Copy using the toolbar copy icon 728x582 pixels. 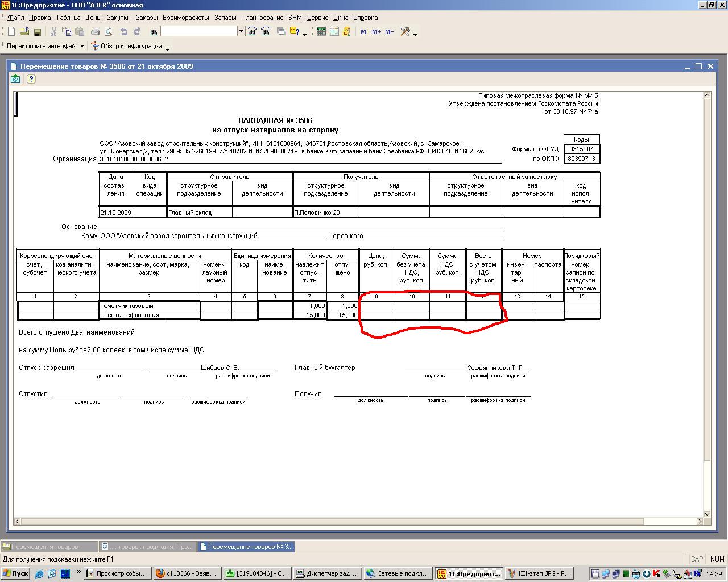click(67, 32)
